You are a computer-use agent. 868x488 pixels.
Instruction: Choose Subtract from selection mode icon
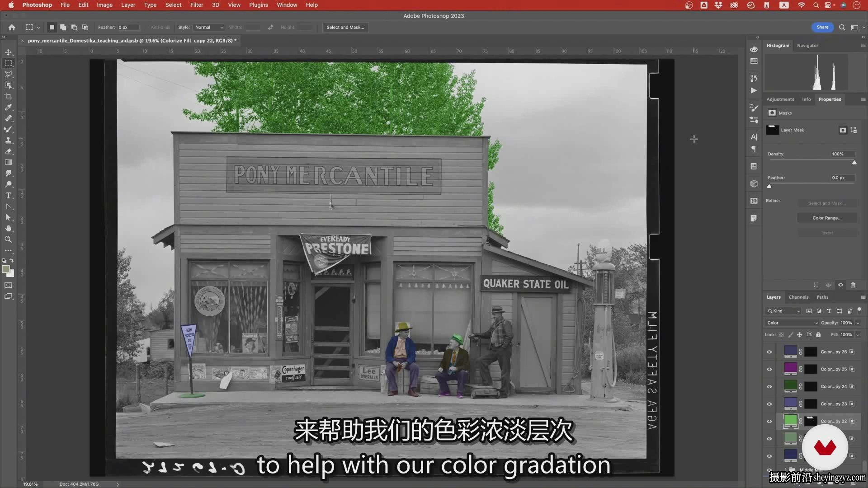click(x=74, y=27)
